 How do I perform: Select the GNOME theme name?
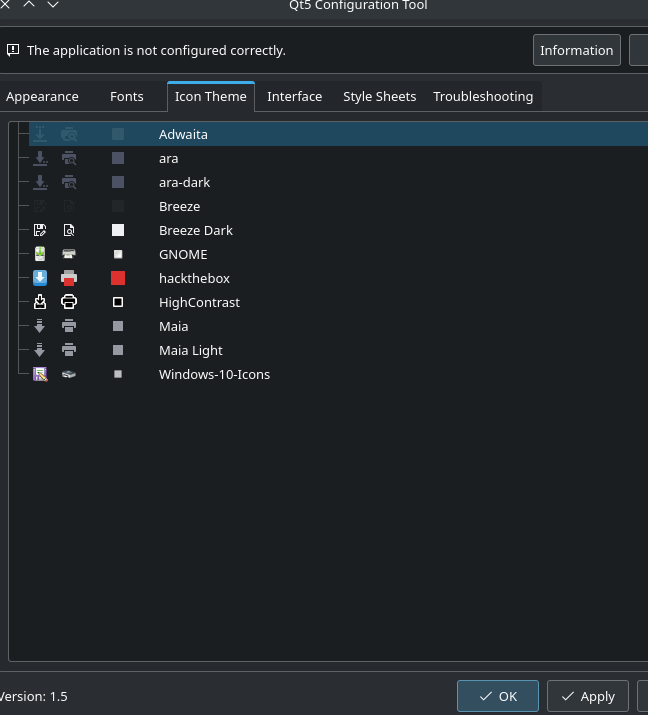pyautogui.click(x=183, y=254)
